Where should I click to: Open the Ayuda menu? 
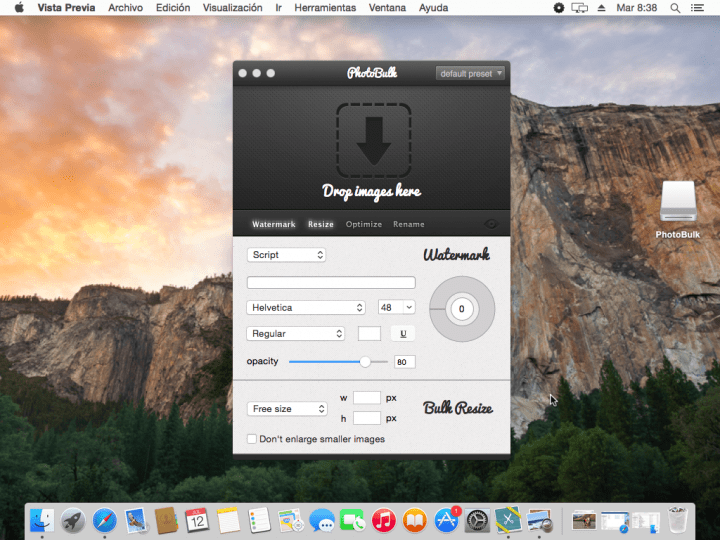433,8
